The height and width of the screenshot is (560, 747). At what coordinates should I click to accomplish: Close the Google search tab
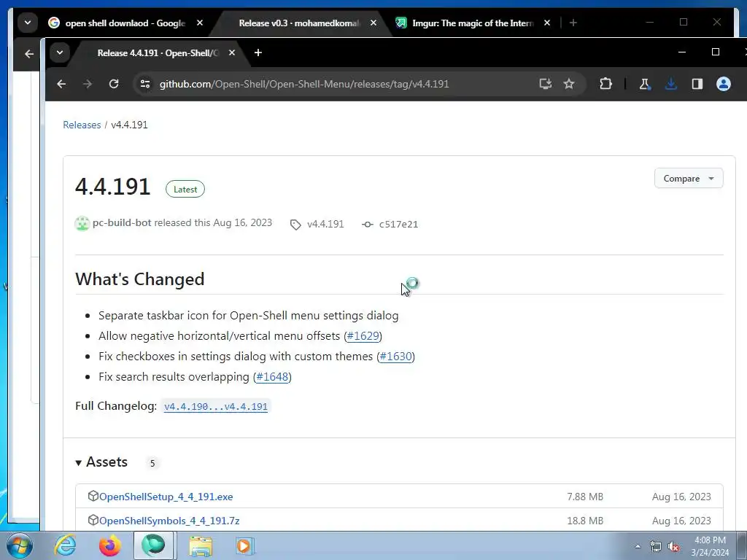[x=200, y=23]
